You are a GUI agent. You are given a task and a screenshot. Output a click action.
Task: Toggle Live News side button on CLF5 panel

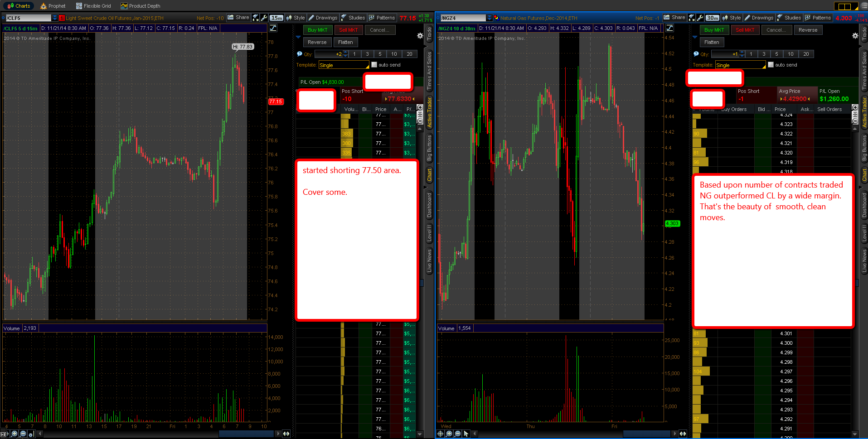click(429, 261)
